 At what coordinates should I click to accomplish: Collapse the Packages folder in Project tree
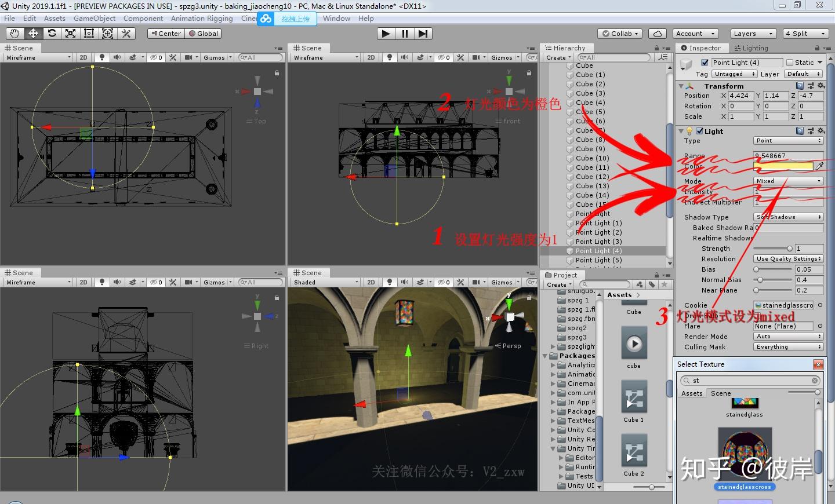[545, 356]
